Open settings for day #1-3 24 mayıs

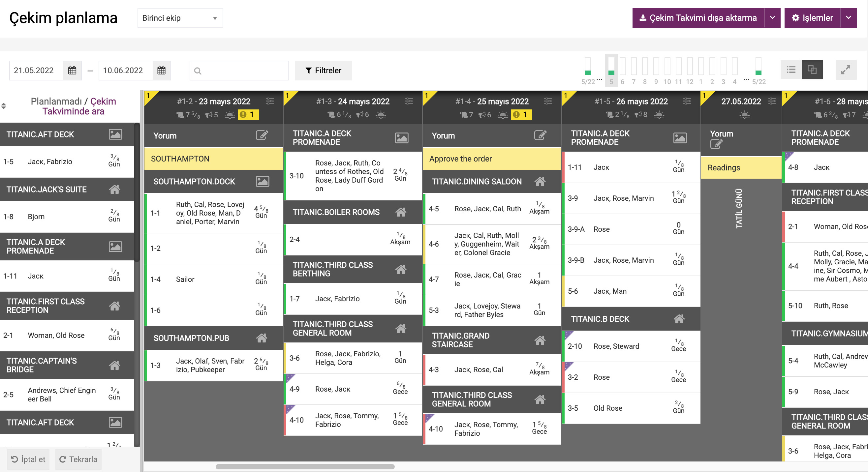click(x=409, y=101)
